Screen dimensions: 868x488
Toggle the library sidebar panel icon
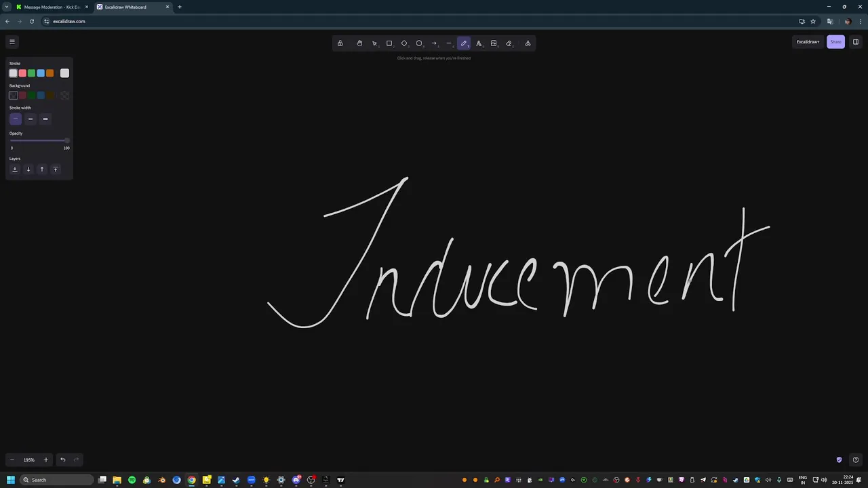coord(856,42)
